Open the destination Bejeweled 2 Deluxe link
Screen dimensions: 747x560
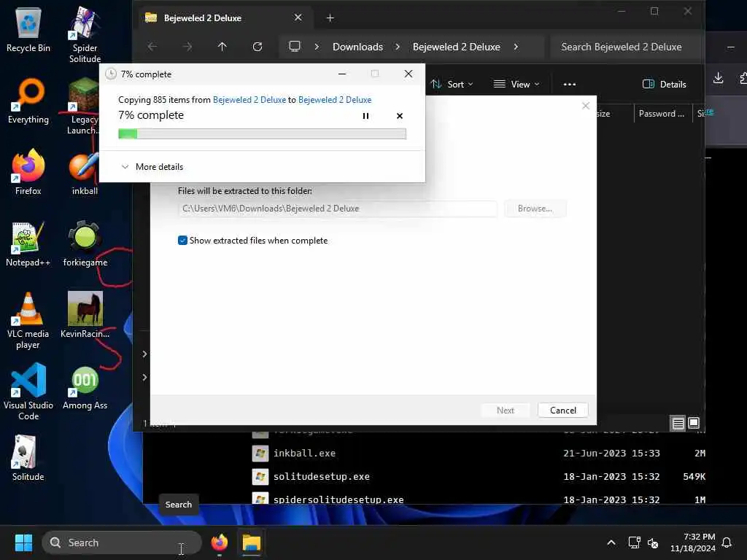tap(334, 99)
